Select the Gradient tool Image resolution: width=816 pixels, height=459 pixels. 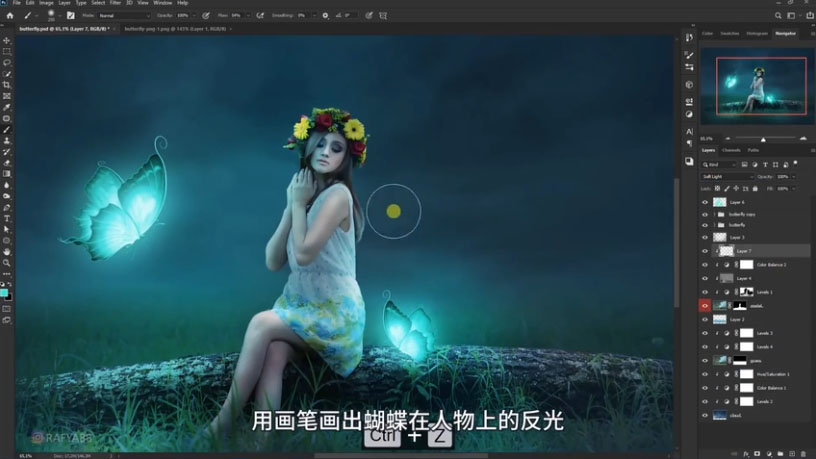pos(7,174)
